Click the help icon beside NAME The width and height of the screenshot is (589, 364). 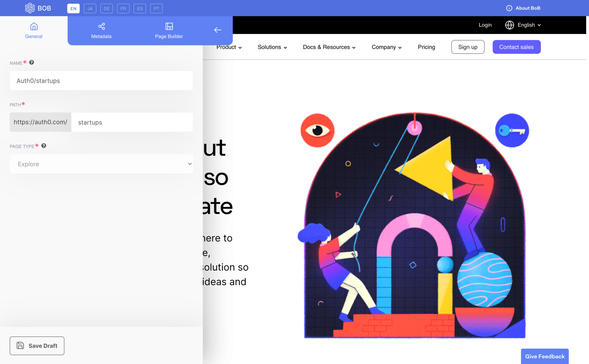click(32, 63)
